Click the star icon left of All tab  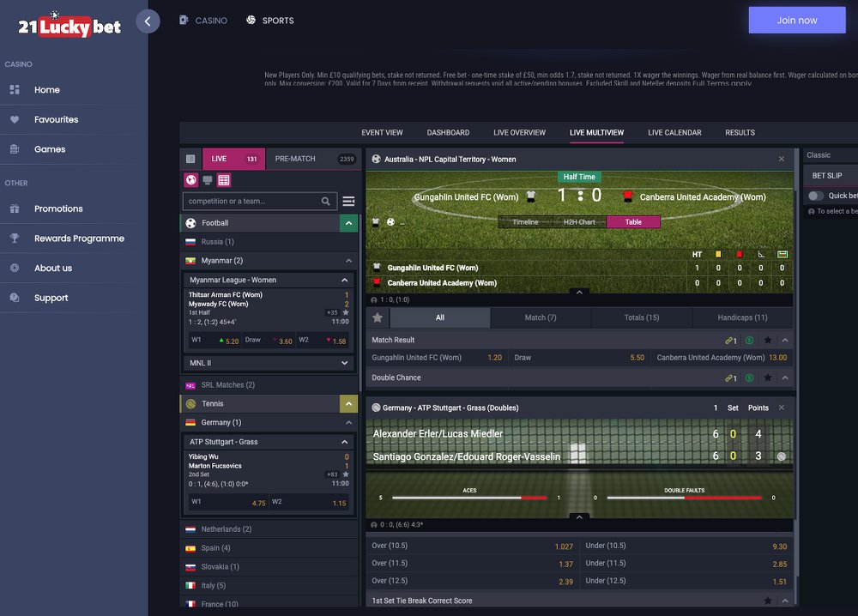pyautogui.click(x=378, y=317)
